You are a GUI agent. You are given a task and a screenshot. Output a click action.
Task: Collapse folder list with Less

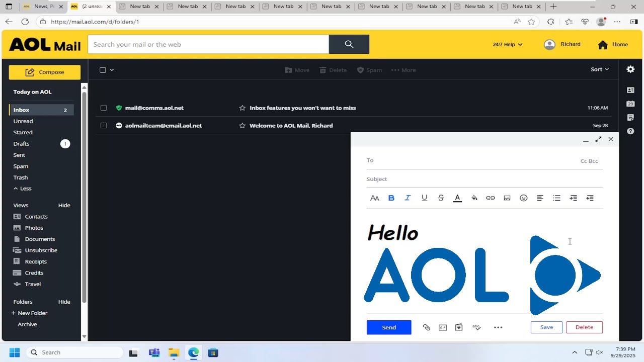pos(22,189)
